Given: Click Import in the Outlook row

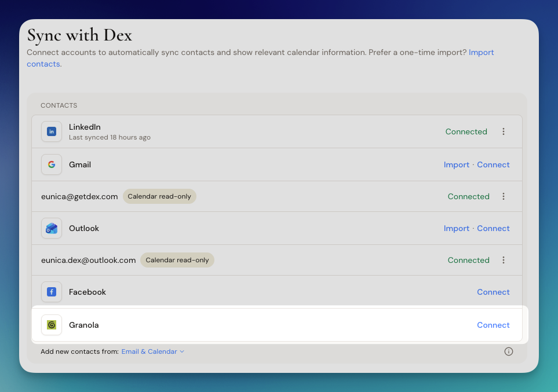Looking at the screenshot, I should [456, 228].
